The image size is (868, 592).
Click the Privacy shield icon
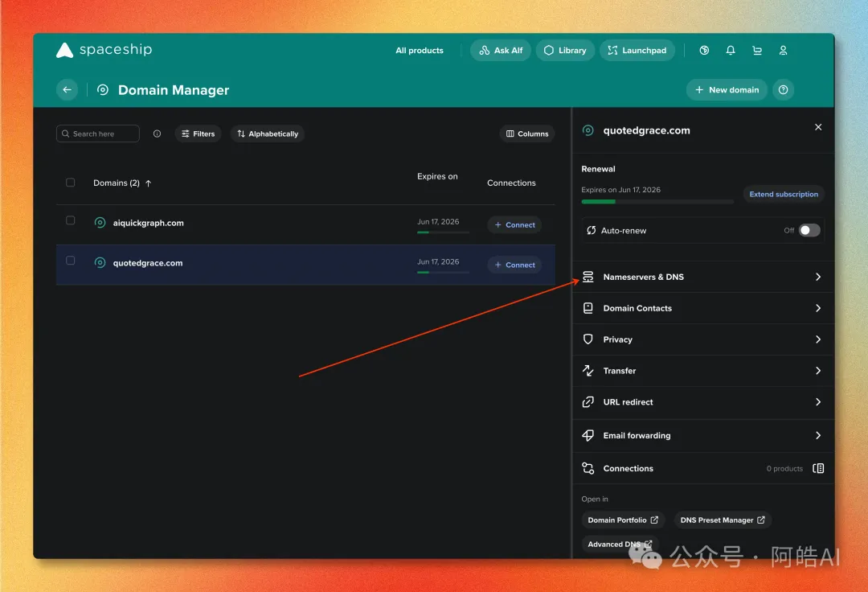click(588, 339)
